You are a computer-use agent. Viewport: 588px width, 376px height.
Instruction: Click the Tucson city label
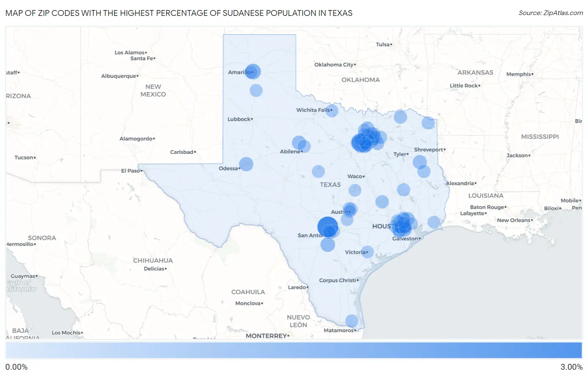(24, 158)
